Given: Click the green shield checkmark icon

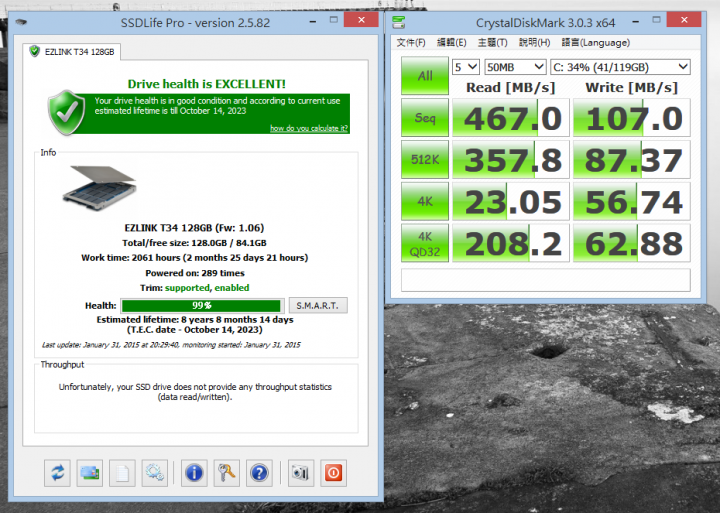Looking at the screenshot, I should click(x=67, y=113).
